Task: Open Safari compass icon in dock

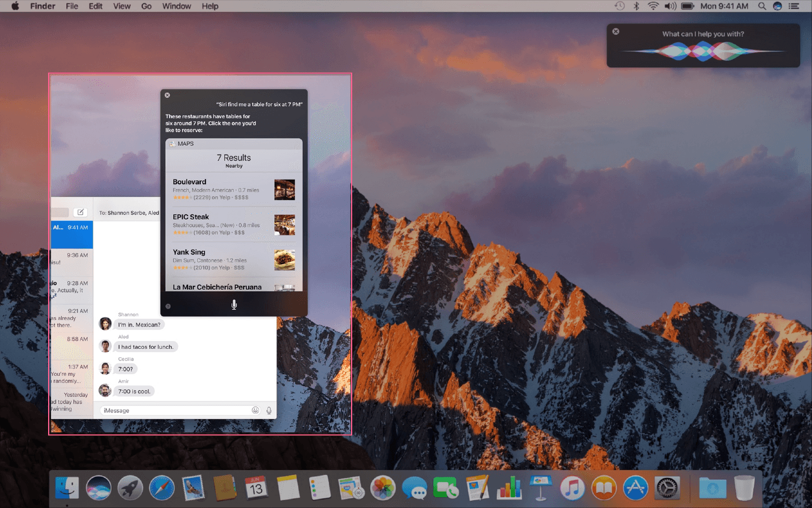Action: 162,488
